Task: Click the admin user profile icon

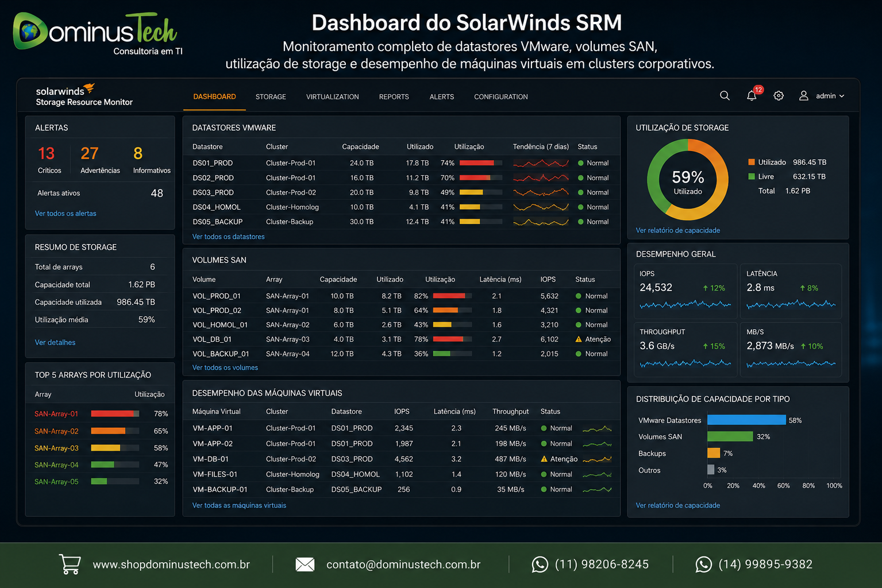Action: tap(804, 96)
